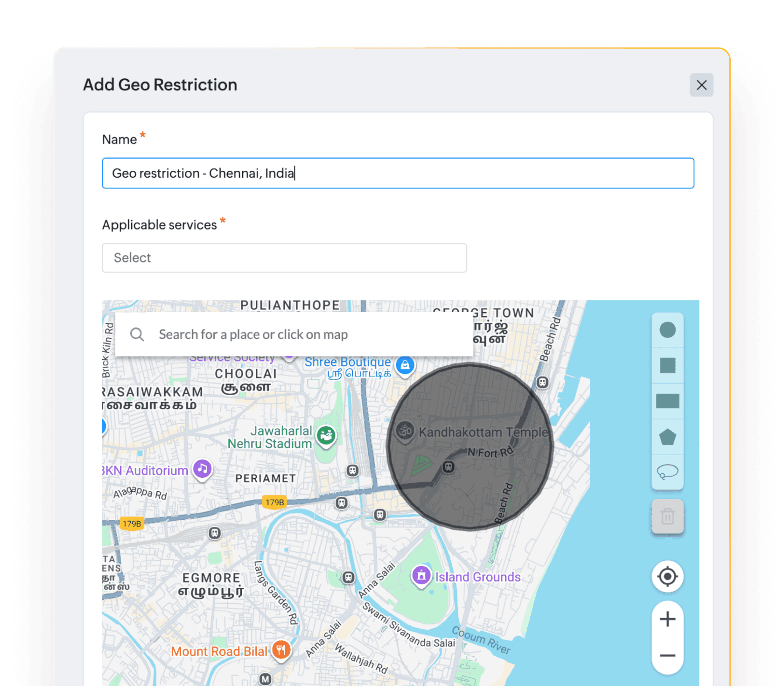Screen dimensions: 784x686
Task: Click the Jawaharlal Nehru Stadium marker
Action: (326, 436)
